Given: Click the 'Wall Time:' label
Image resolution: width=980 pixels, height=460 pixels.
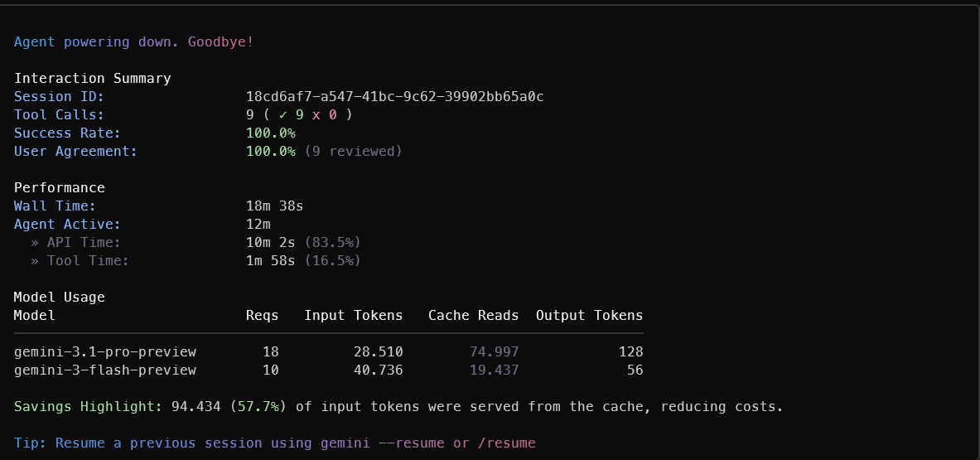Looking at the screenshot, I should [x=55, y=206].
